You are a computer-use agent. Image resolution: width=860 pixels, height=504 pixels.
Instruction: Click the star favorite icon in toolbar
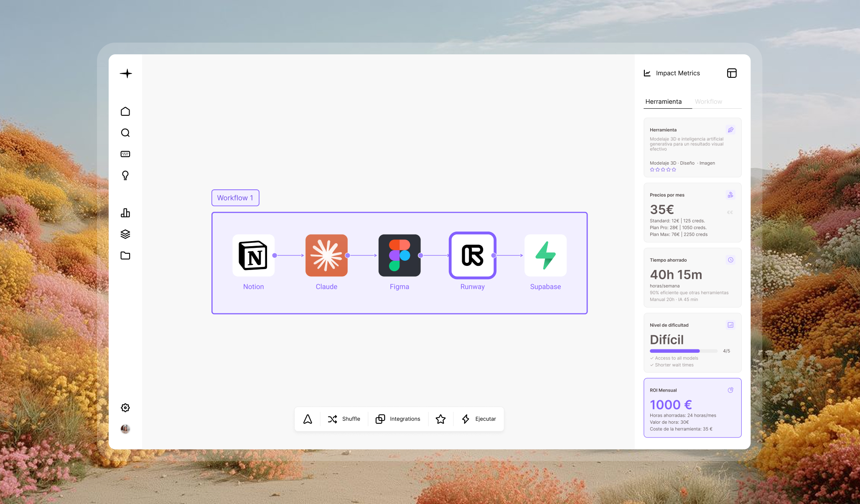click(440, 419)
